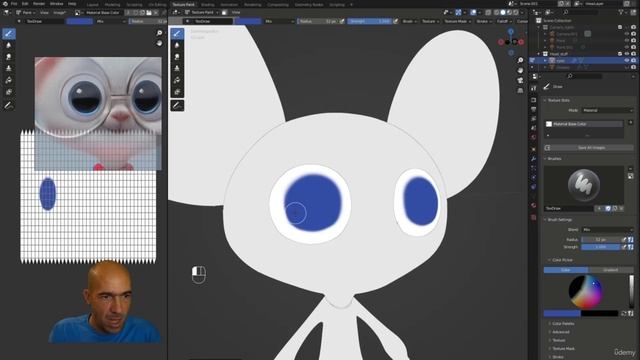The image size is (640, 360).
Task: Open the File menu
Action: (x=14, y=4)
